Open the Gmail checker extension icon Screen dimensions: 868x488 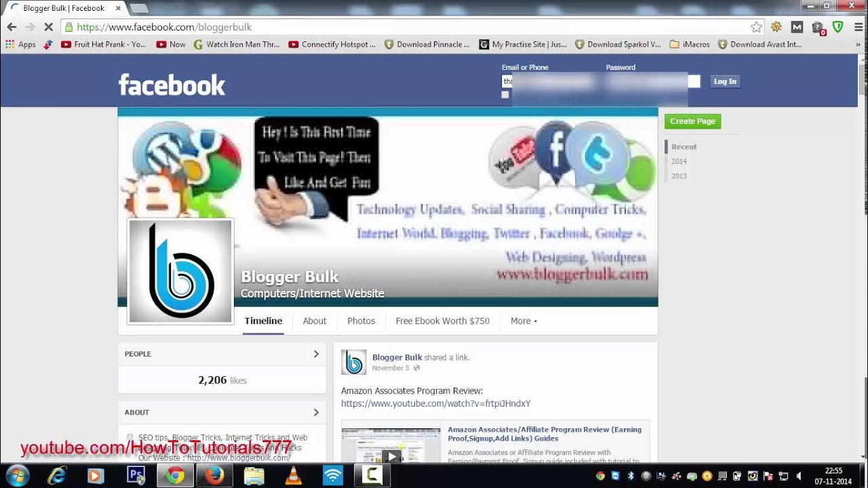[797, 27]
